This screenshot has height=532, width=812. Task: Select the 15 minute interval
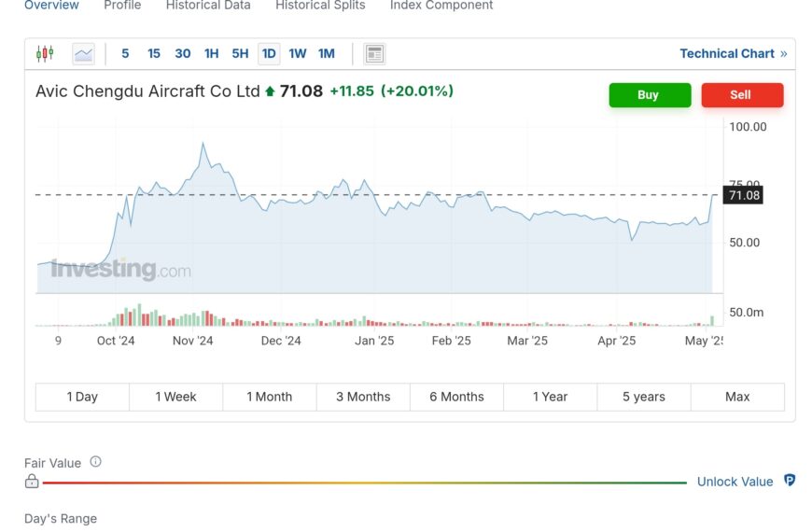click(154, 53)
